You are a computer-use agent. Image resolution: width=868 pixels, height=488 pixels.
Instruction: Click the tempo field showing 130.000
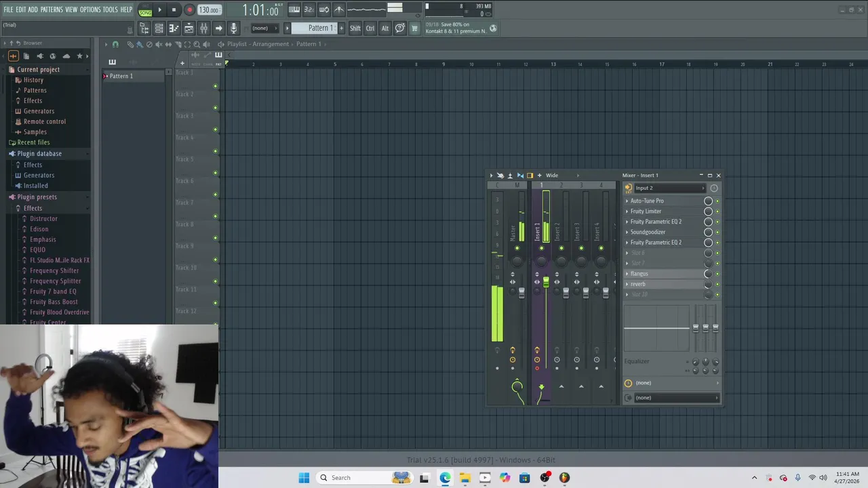[209, 10]
